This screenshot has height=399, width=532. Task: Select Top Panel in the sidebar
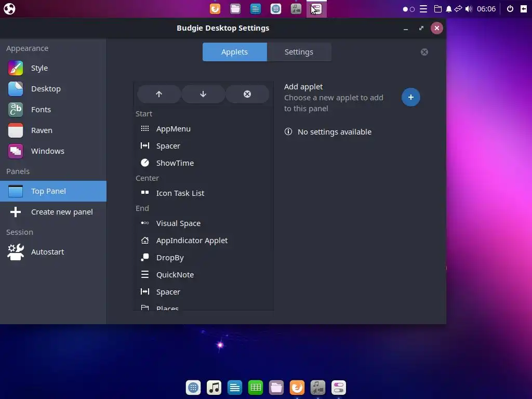tap(54, 191)
